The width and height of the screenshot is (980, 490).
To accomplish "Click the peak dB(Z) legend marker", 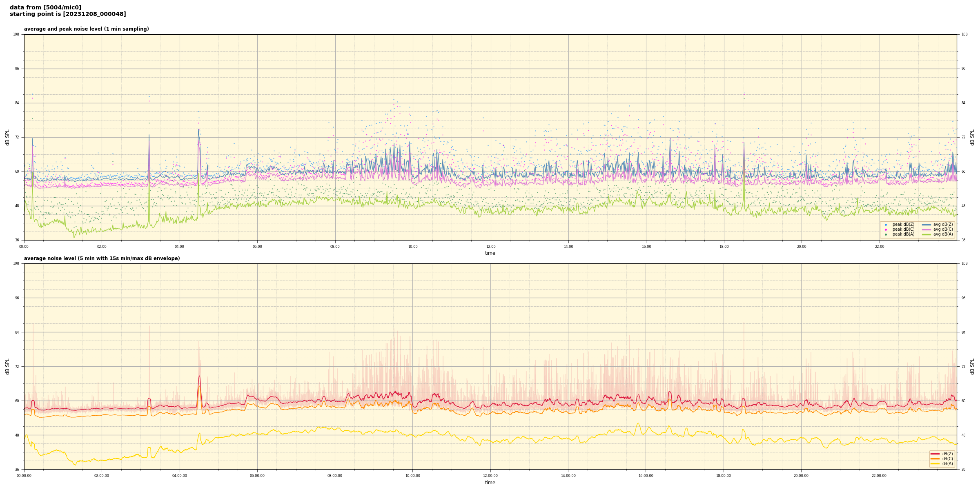I will click(886, 225).
